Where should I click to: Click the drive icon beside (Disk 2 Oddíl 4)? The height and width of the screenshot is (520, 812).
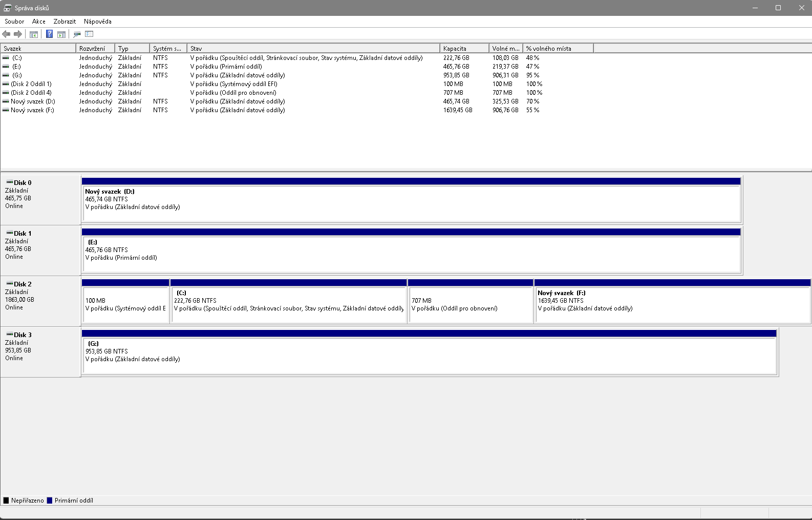click(x=6, y=93)
